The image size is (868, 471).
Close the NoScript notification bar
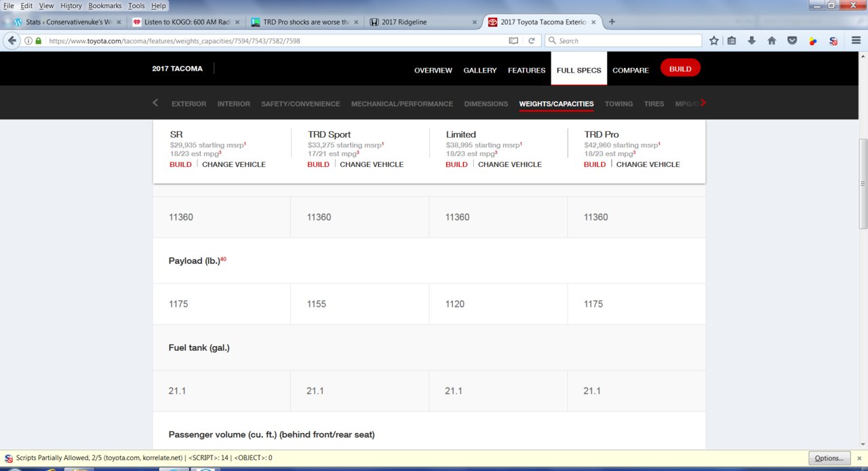pos(859,458)
